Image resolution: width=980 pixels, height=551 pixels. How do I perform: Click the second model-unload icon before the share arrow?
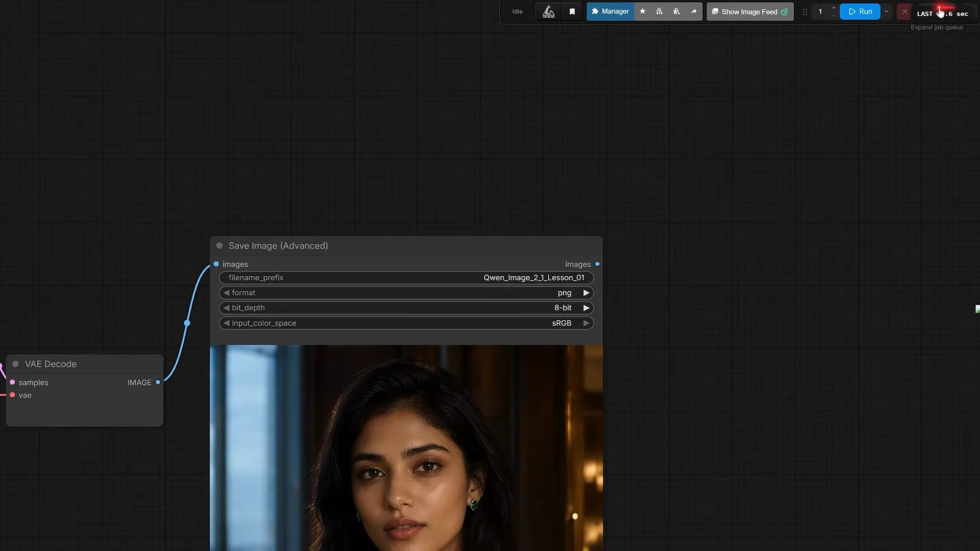677,12
